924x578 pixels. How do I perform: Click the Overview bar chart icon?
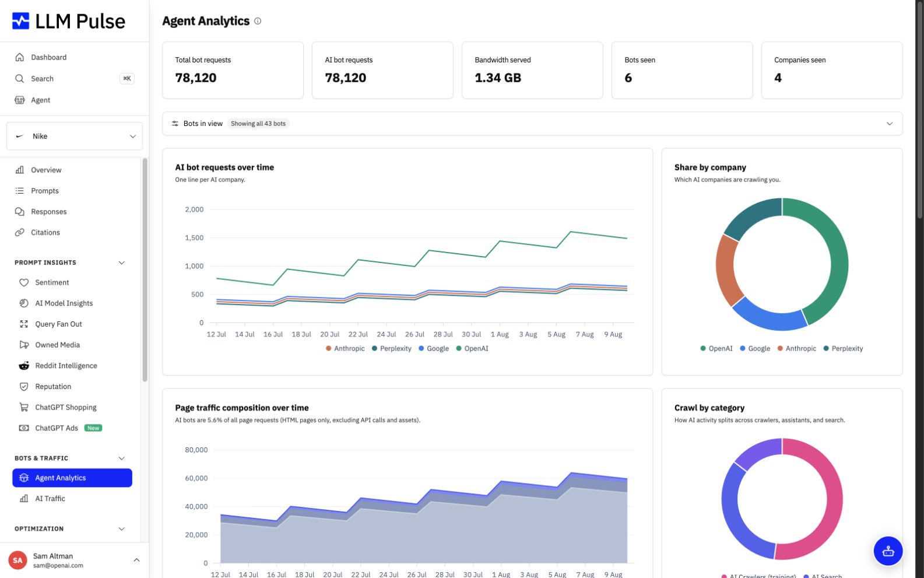(19, 170)
